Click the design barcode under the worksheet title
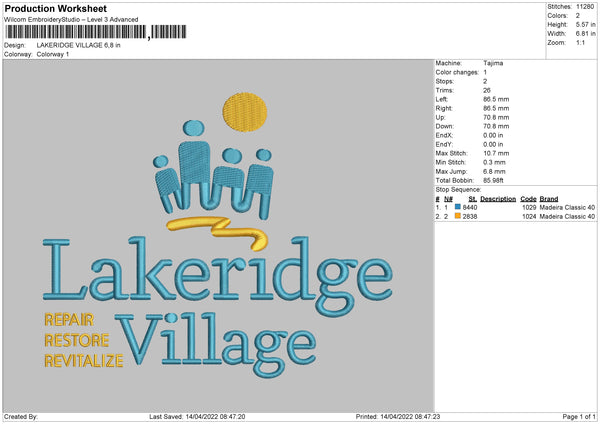 [95, 32]
